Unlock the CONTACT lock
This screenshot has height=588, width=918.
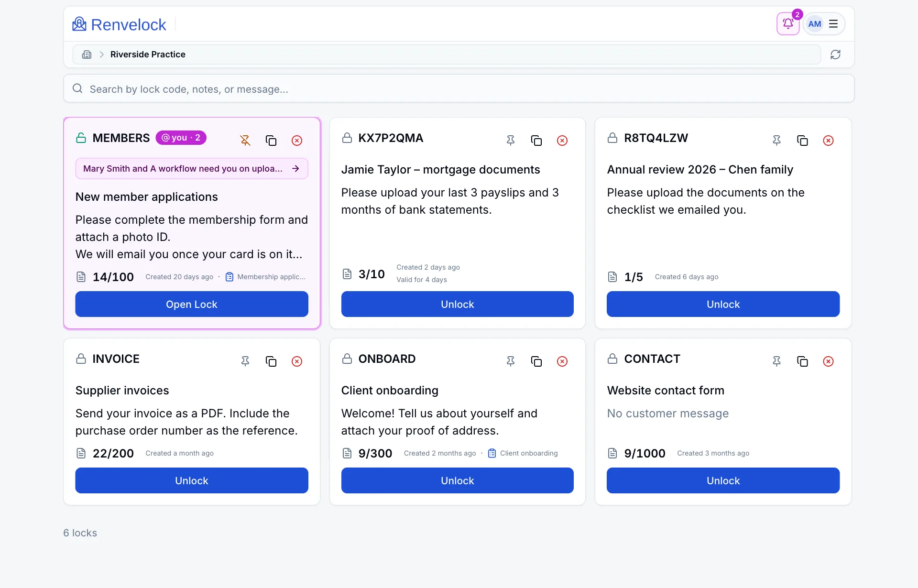(723, 480)
